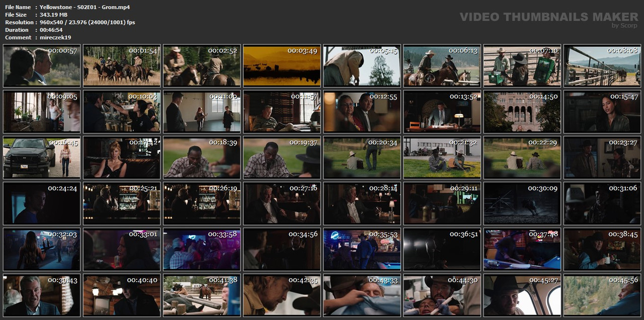Image resolution: width=644 pixels, height=320 pixels.
Task: Click the thumbnail stamped 00:37:48
Action: pos(522,250)
